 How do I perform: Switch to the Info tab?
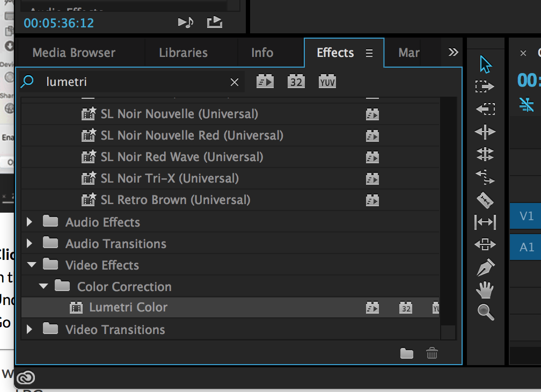pos(262,53)
